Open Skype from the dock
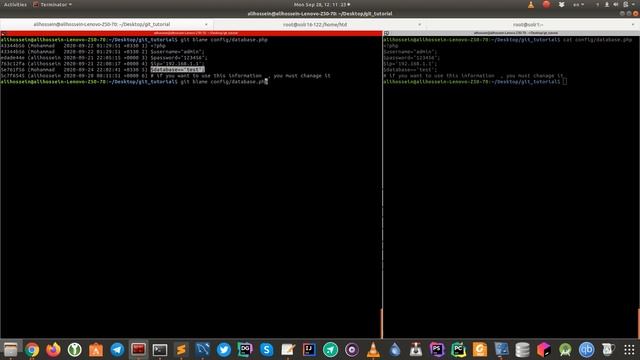Screen dimensions: 640x360 click(x=267, y=350)
